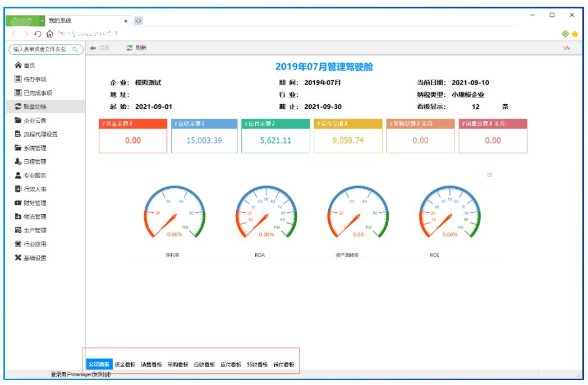Click the 输入表单或者文件夹名 search field
Image resolution: width=588 pixels, height=385 pixels.
pos(46,49)
